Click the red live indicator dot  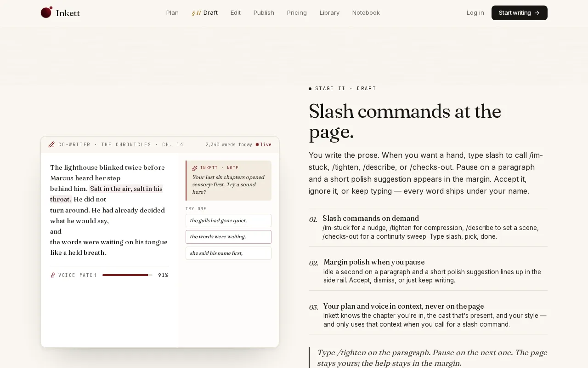pos(257,144)
